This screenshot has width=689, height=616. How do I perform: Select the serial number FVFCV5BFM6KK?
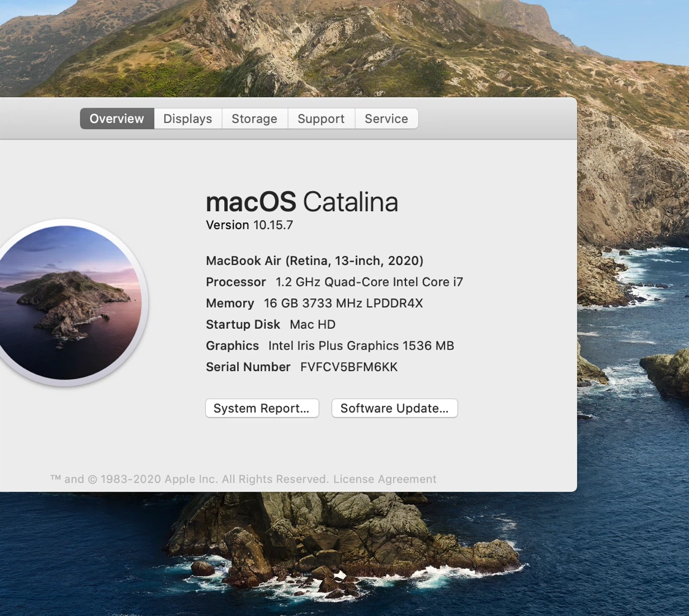349,367
